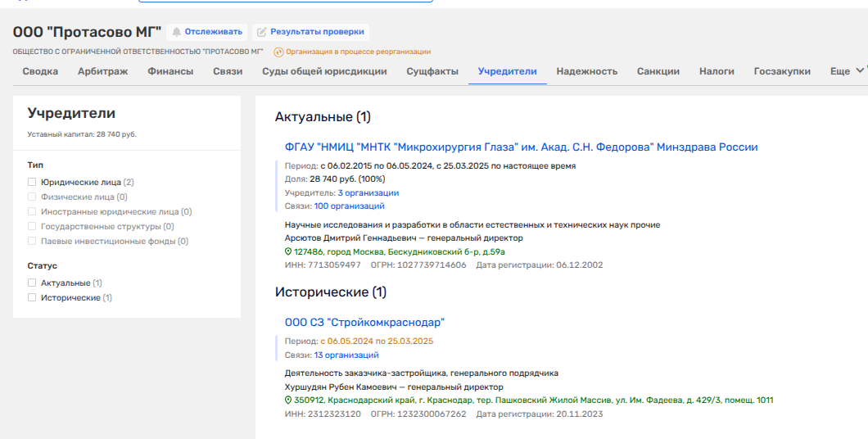Click ОГРН: 1232300067262 text

(x=418, y=414)
